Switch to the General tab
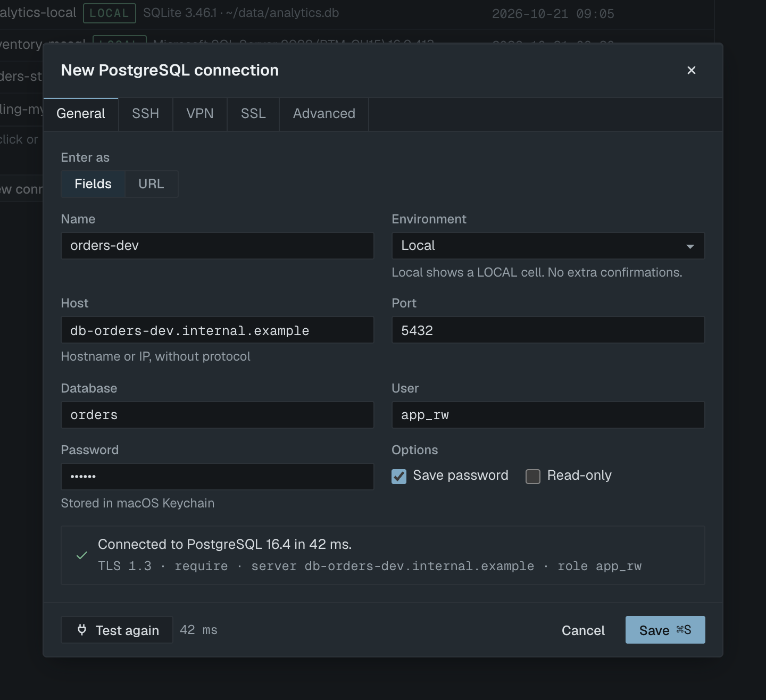This screenshot has height=700, width=766. [x=81, y=114]
